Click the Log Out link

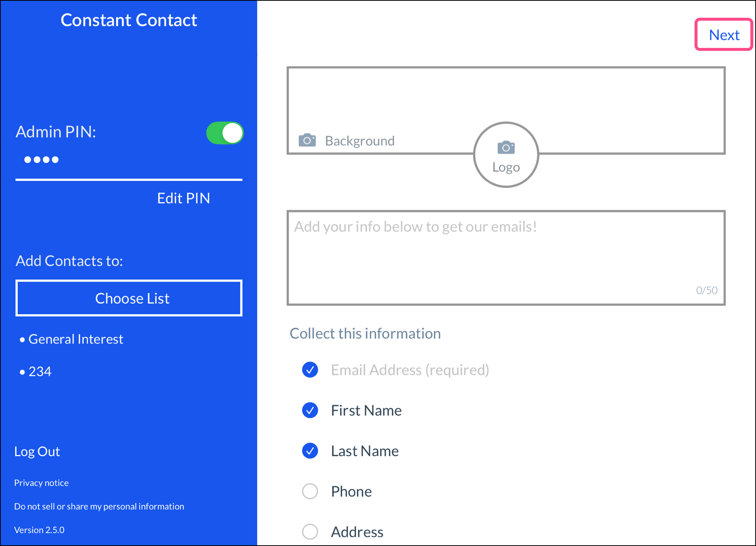click(x=37, y=451)
